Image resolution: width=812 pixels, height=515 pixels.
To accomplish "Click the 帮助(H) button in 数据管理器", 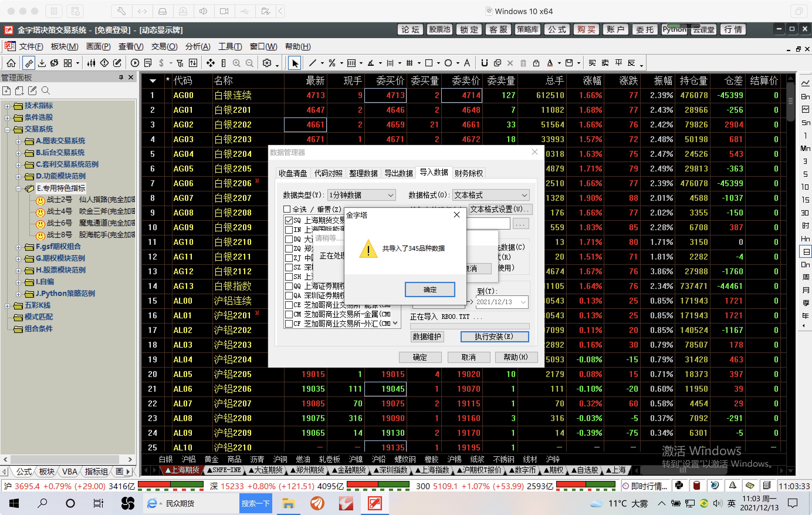I will pyautogui.click(x=516, y=357).
